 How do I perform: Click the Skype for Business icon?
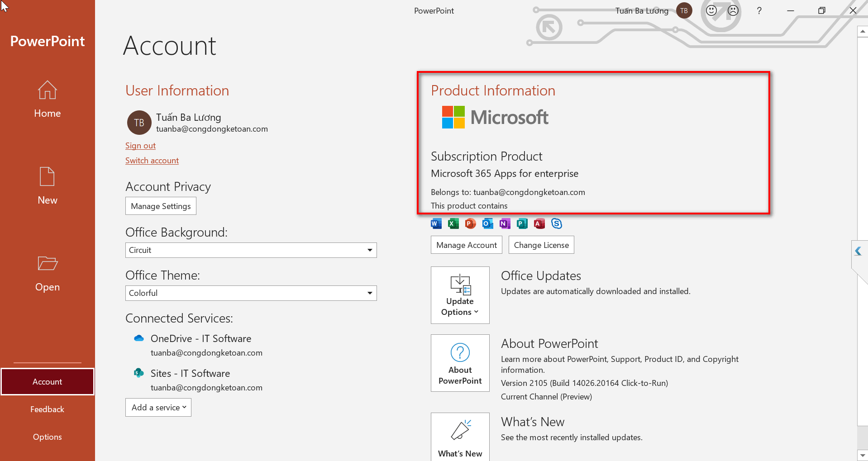(557, 223)
